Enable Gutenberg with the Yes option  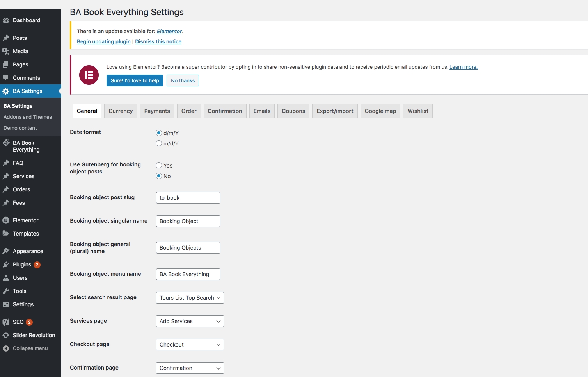pos(159,165)
